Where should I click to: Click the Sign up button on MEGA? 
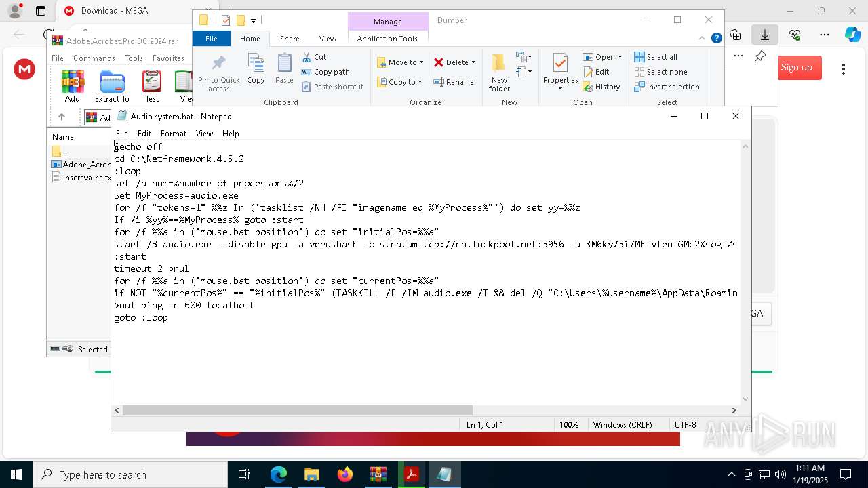coord(797,68)
